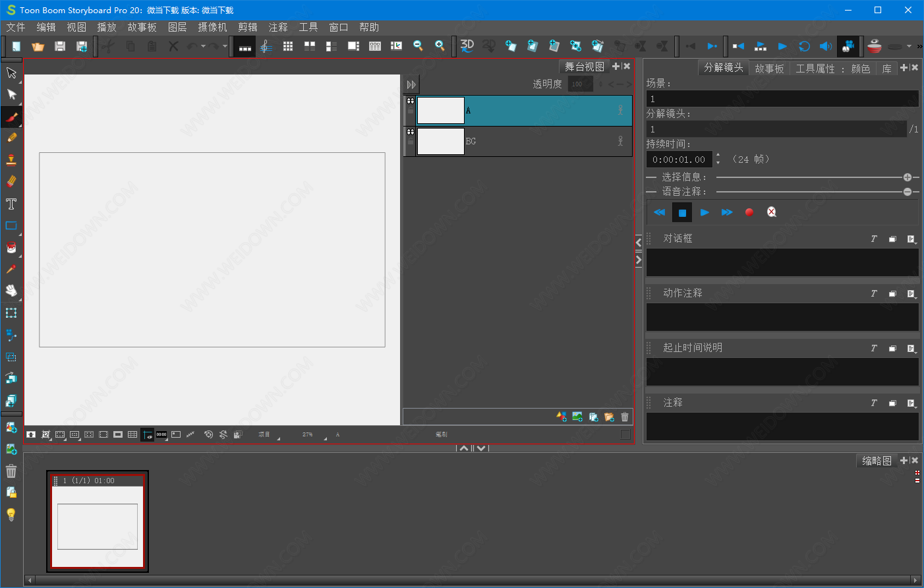Delete voice note with red X icon
Image resolution: width=924 pixels, height=588 pixels.
pos(772,212)
